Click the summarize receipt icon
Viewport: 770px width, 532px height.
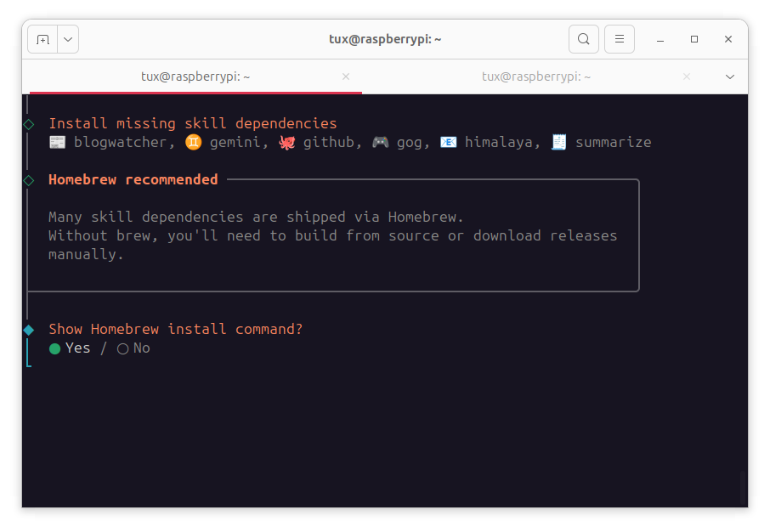558,143
